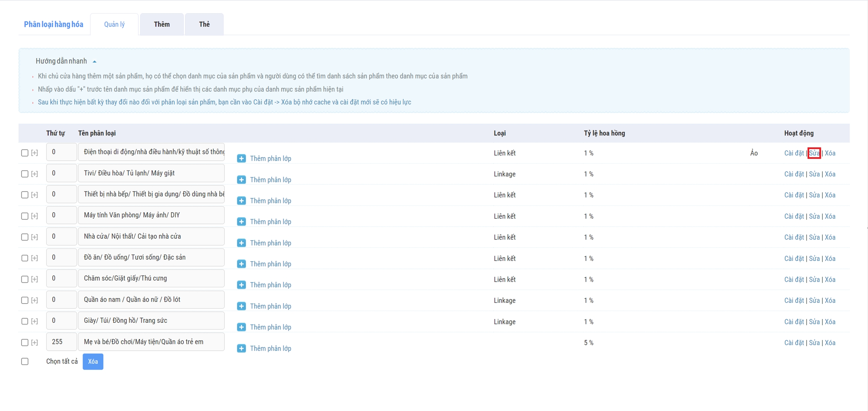Screen dimensions: 868x411
Task: Check the Điện thoại di động row checkbox
Action: pyautogui.click(x=25, y=153)
